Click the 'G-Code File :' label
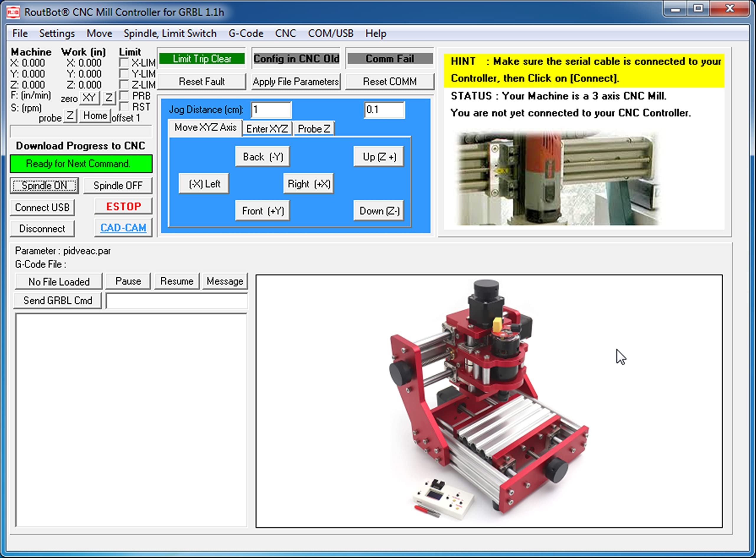 pos(40,264)
